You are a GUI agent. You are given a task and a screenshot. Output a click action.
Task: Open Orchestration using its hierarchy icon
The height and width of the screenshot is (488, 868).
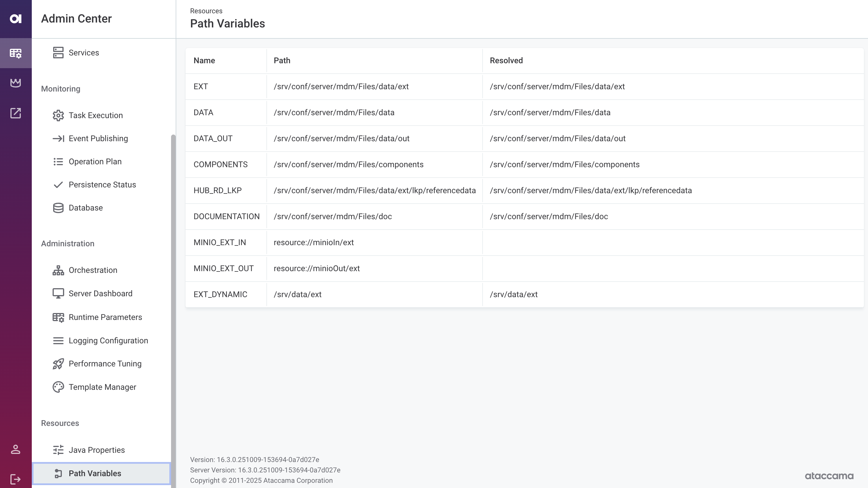point(58,270)
